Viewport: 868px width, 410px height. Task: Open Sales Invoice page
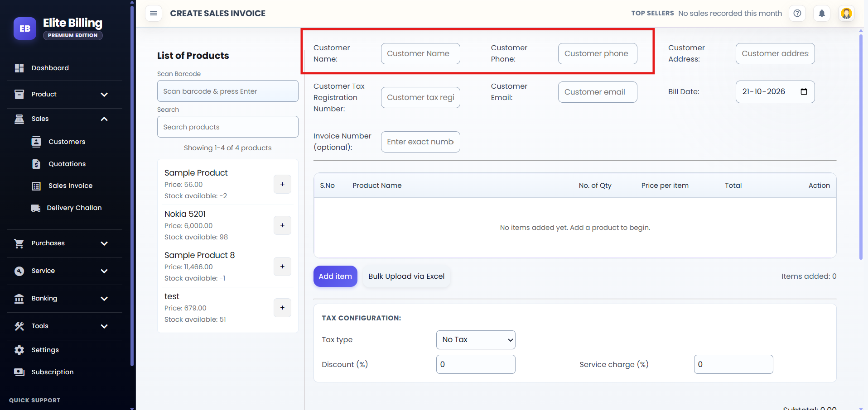[x=70, y=186]
